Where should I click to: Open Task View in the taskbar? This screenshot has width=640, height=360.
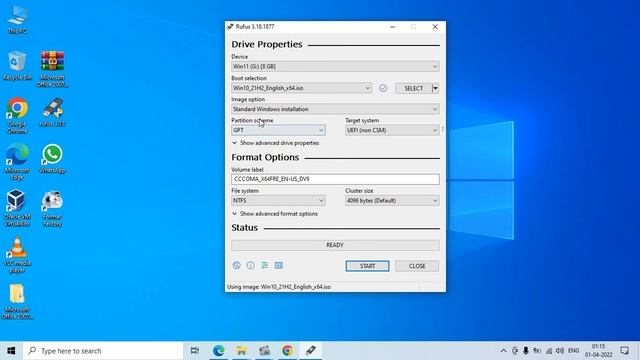195,351
